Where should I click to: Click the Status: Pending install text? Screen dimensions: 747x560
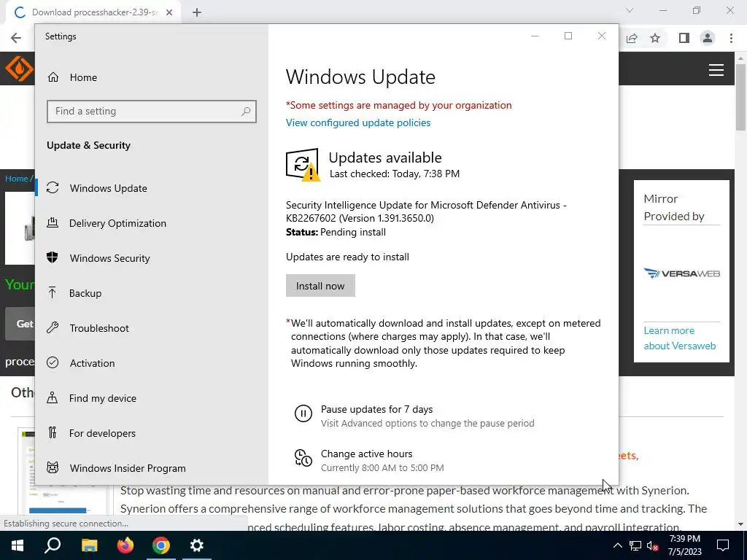coord(336,233)
